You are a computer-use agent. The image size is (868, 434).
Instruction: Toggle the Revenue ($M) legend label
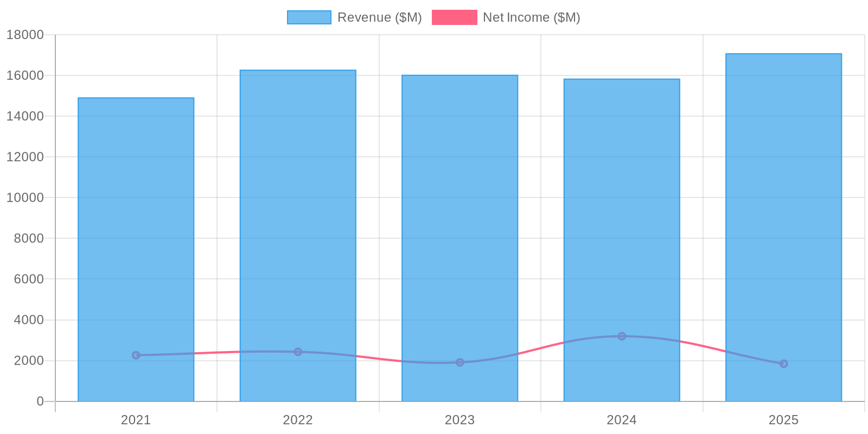pyautogui.click(x=379, y=17)
